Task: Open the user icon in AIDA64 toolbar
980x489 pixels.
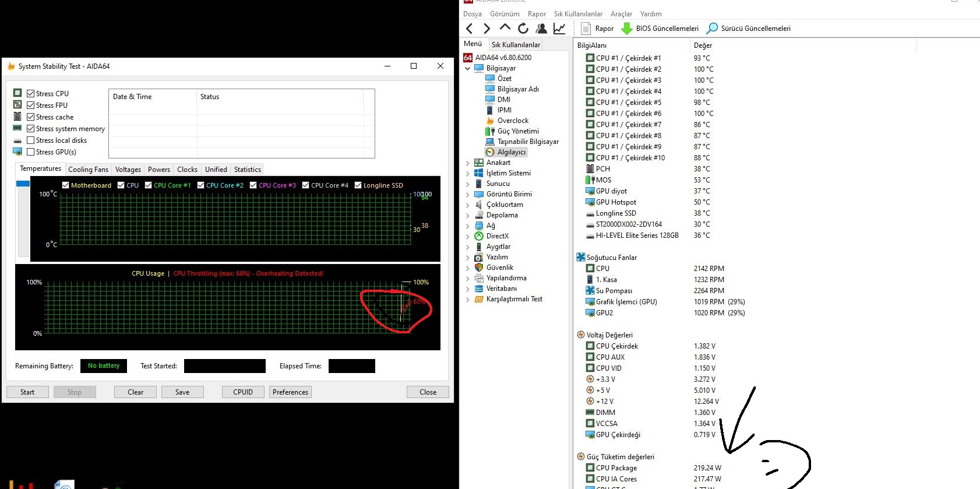Action: (x=541, y=29)
